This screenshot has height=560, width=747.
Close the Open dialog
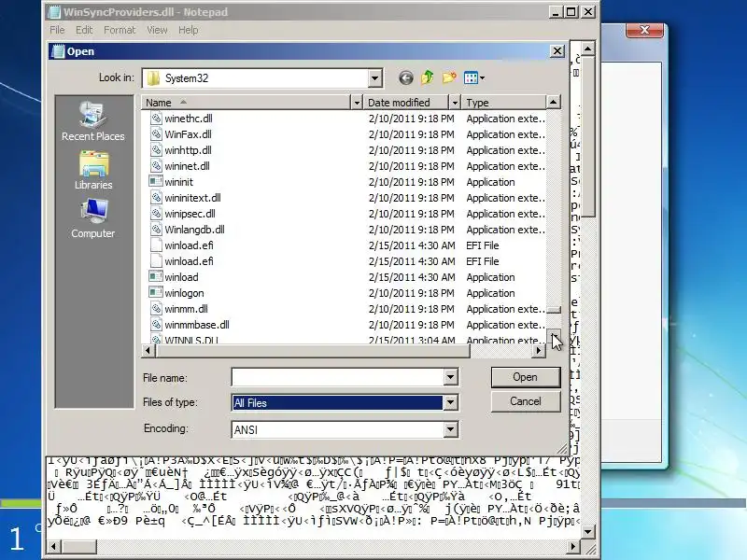pos(557,51)
